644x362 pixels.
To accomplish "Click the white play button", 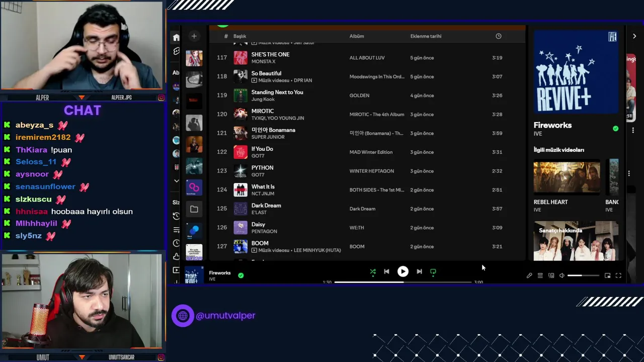I will [403, 271].
